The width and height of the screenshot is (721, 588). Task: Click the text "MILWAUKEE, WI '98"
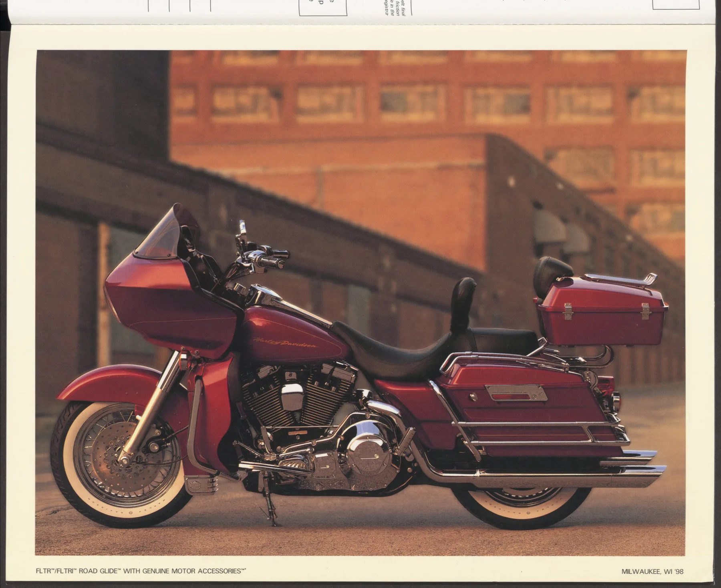(653, 572)
